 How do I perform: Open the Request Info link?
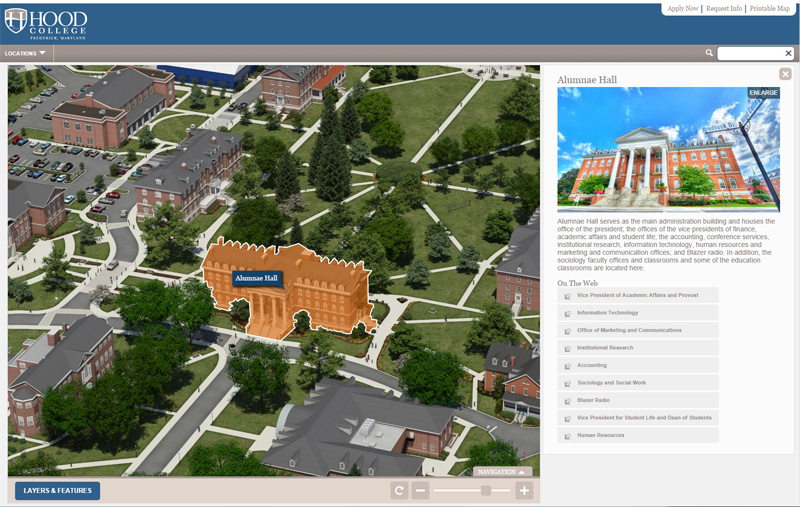click(x=723, y=8)
